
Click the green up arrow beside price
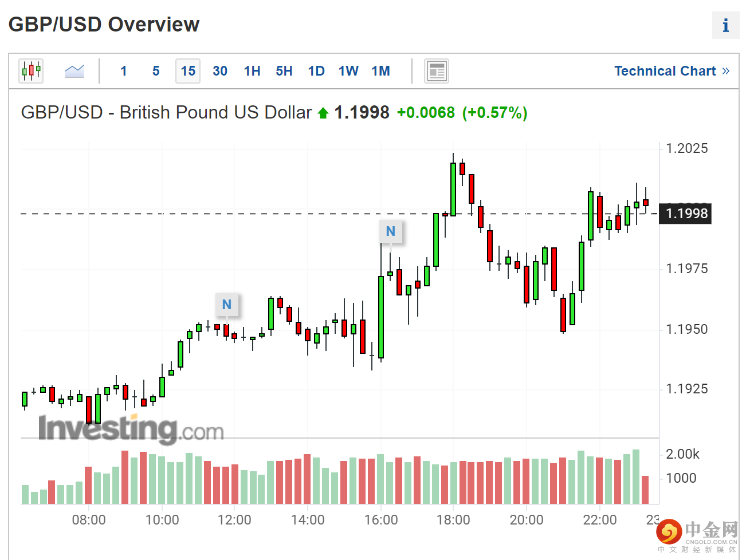[x=323, y=113]
